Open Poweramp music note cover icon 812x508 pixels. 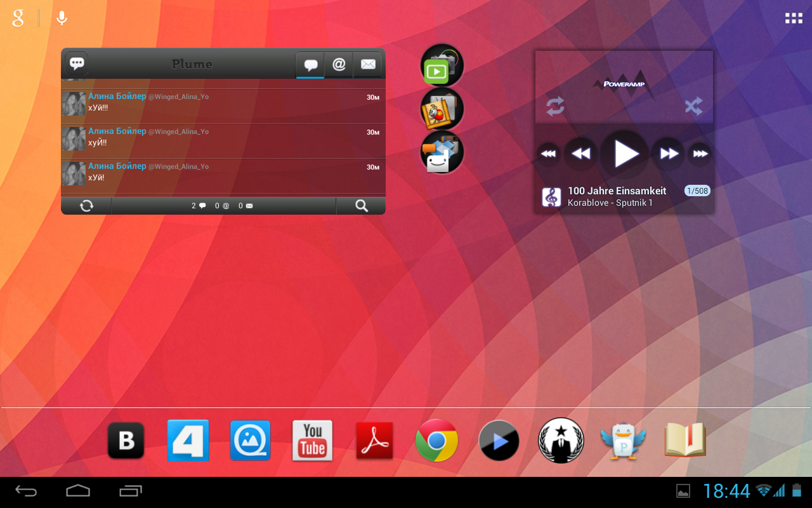pos(551,197)
